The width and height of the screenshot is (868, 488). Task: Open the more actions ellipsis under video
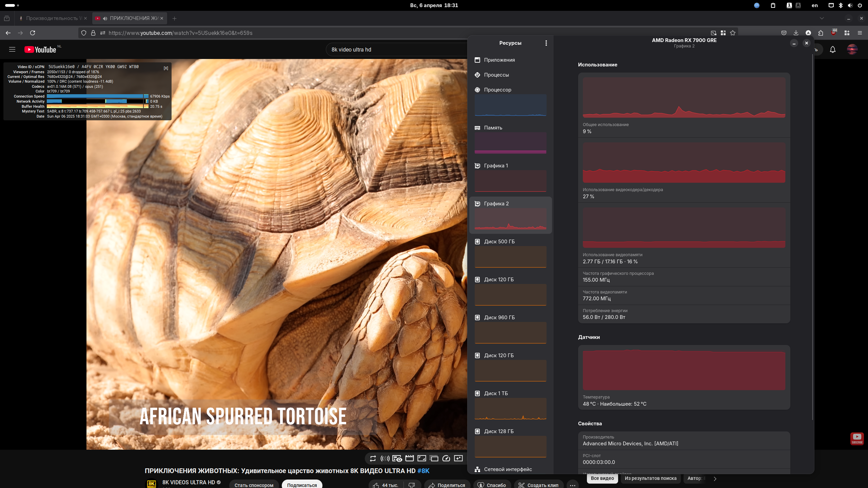coord(573,485)
